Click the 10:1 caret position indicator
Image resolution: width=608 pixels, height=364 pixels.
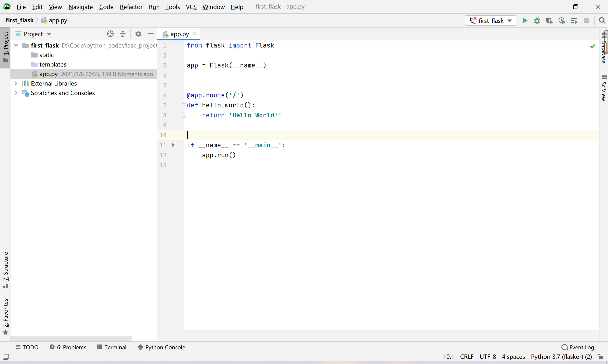tap(448, 357)
